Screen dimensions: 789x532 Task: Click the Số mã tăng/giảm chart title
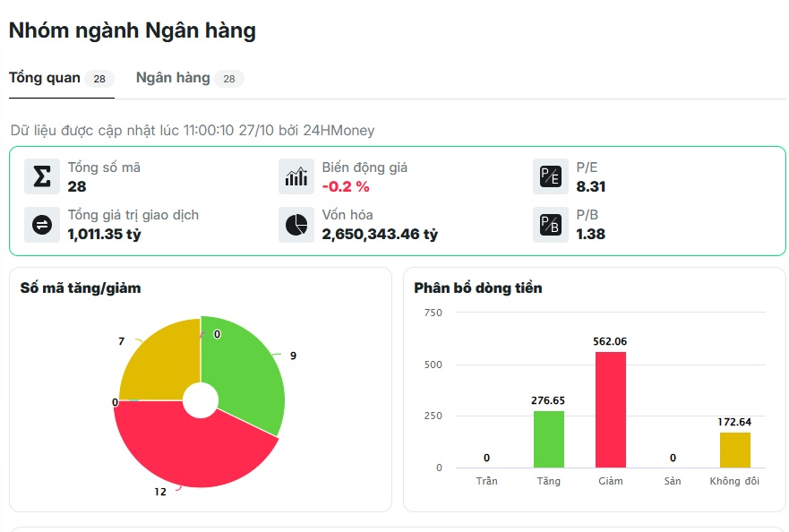pos(81,287)
